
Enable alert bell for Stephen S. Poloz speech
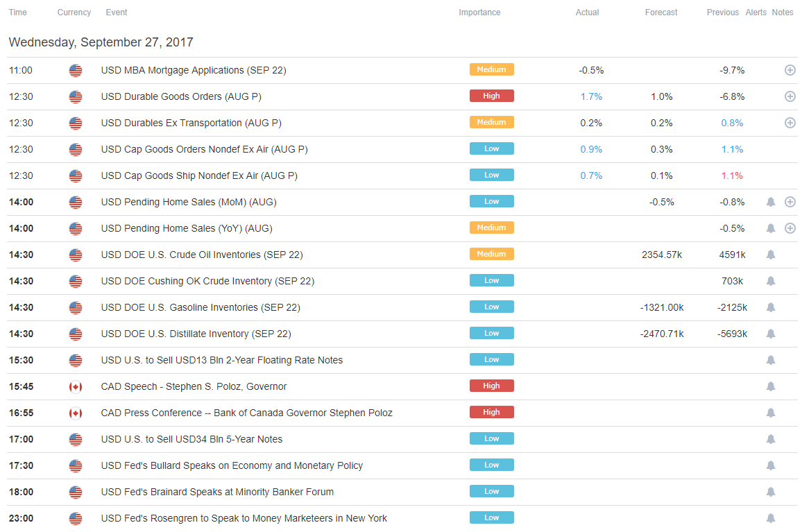(771, 387)
